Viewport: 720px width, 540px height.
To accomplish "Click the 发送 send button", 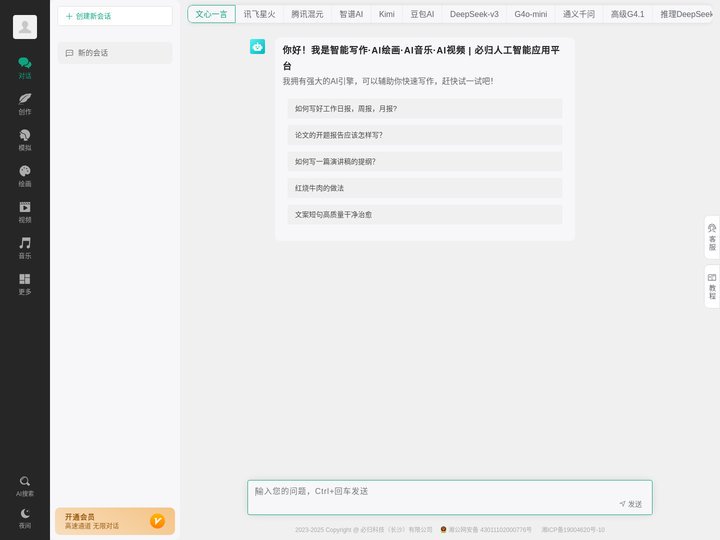I will (x=630, y=504).
